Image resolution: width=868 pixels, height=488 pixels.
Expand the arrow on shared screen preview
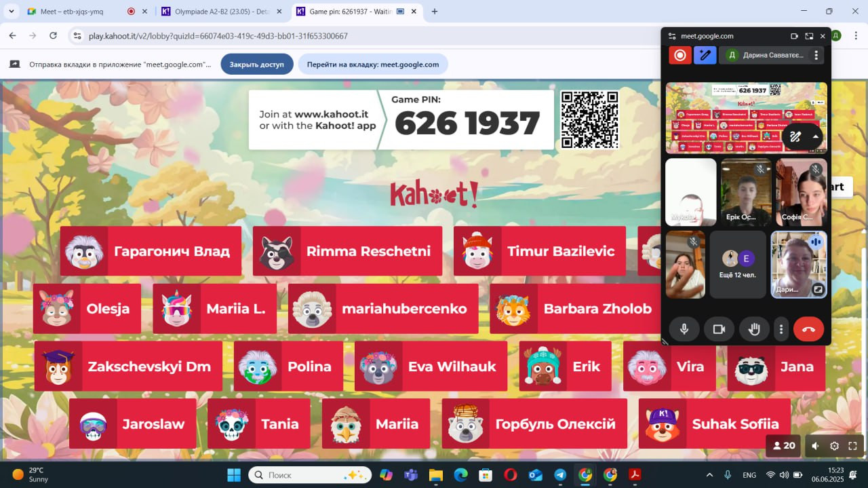815,136
